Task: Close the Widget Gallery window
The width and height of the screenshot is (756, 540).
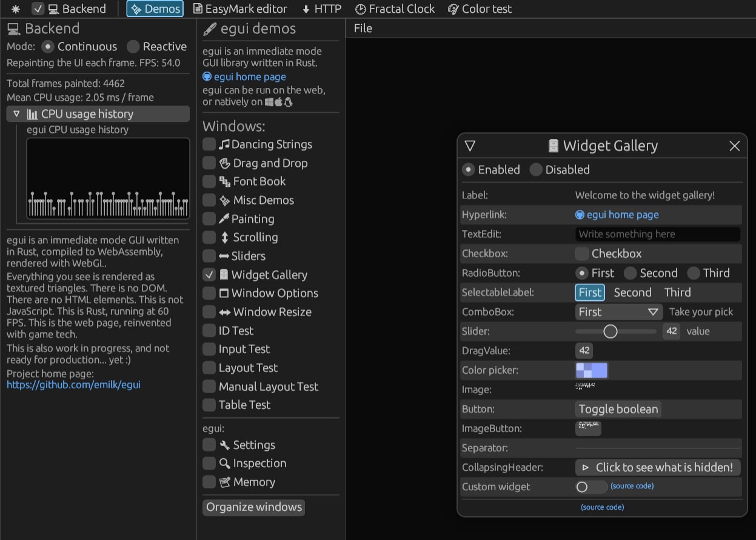Action: 735,146
